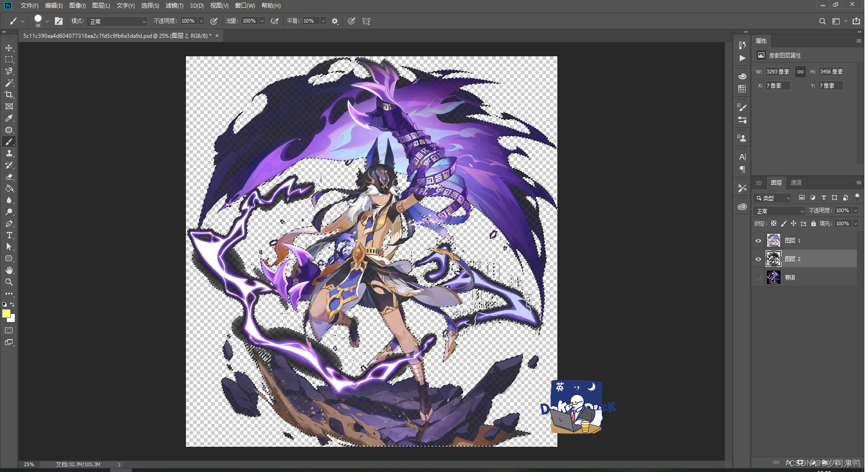The width and height of the screenshot is (868, 472).
Task: Select the Dodge tool
Action: pos(9,212)
